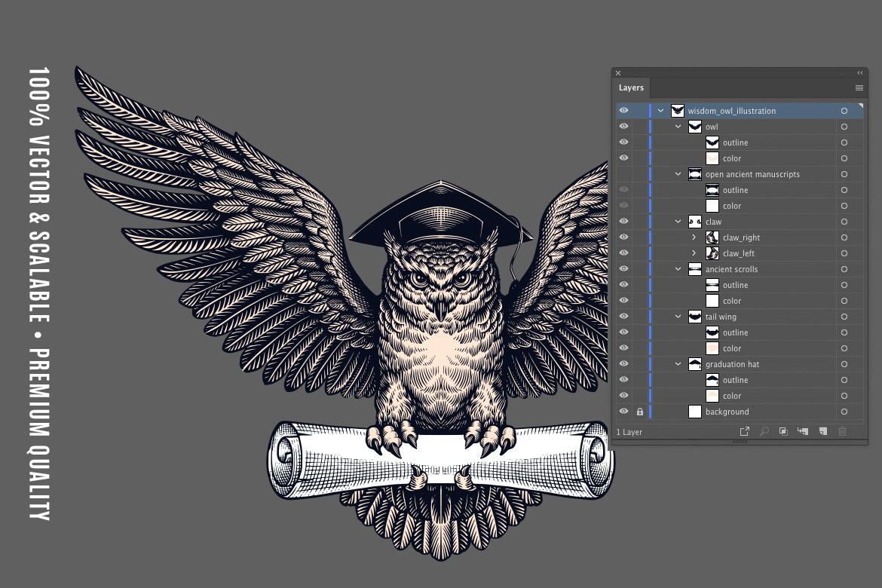
Task: Click the Delete Selection trash icon
Action: click(842, 431)
